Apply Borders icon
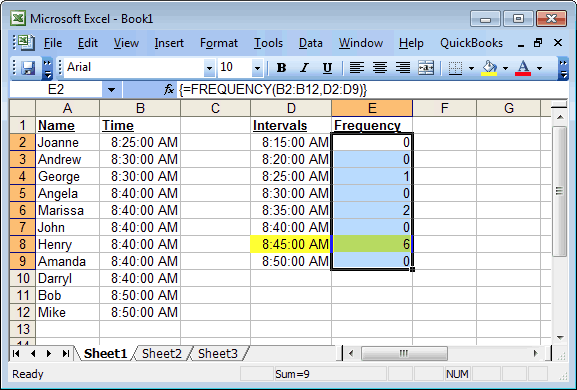The width and height of the screenshot is (577, 390). point(455,68)
